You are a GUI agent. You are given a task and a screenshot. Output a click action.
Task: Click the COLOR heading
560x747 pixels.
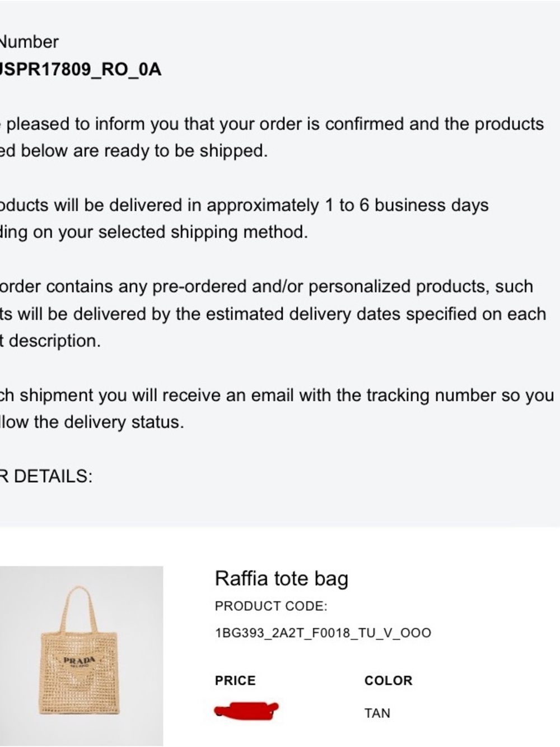coord(388,681)
